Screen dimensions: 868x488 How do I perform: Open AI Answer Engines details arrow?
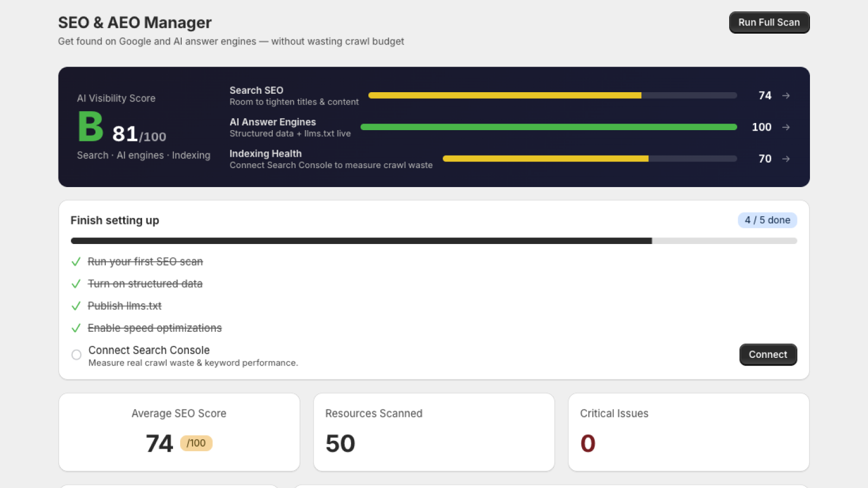pos(786,127)
